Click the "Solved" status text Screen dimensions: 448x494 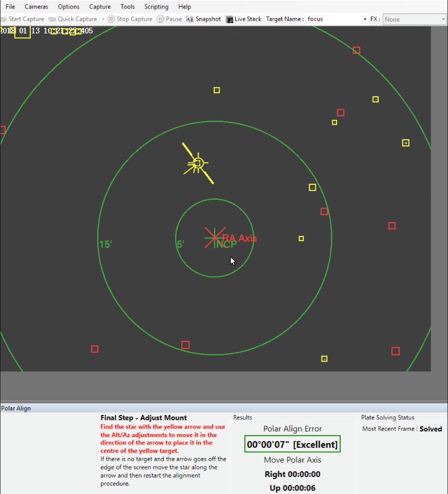point(431,429)
